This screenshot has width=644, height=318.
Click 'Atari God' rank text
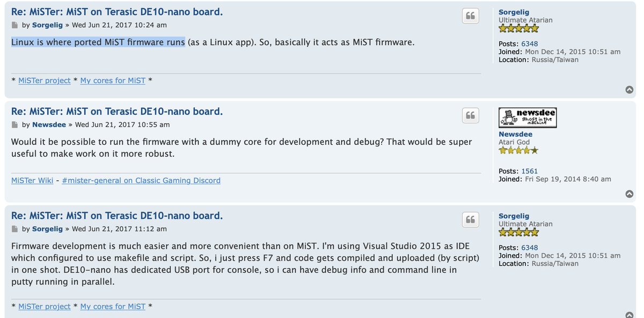pos(514,142)
